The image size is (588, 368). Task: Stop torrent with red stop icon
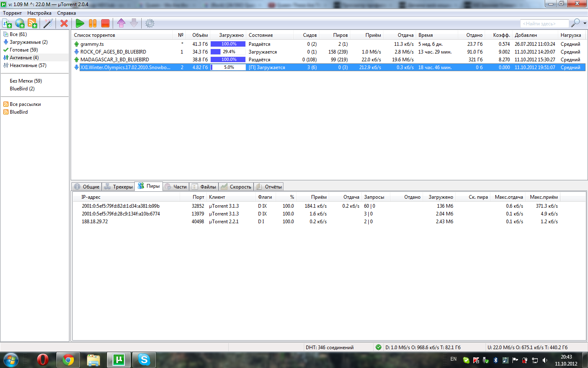[105, 23]
